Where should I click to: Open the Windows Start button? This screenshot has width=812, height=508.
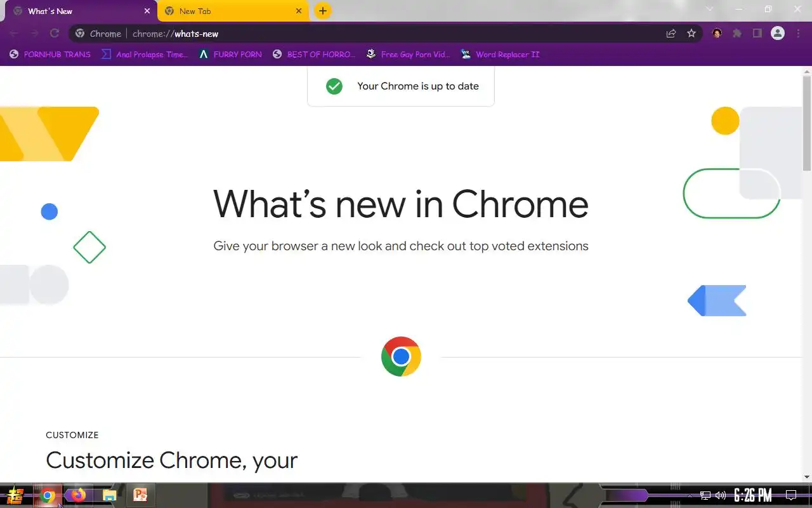[15, 495]
